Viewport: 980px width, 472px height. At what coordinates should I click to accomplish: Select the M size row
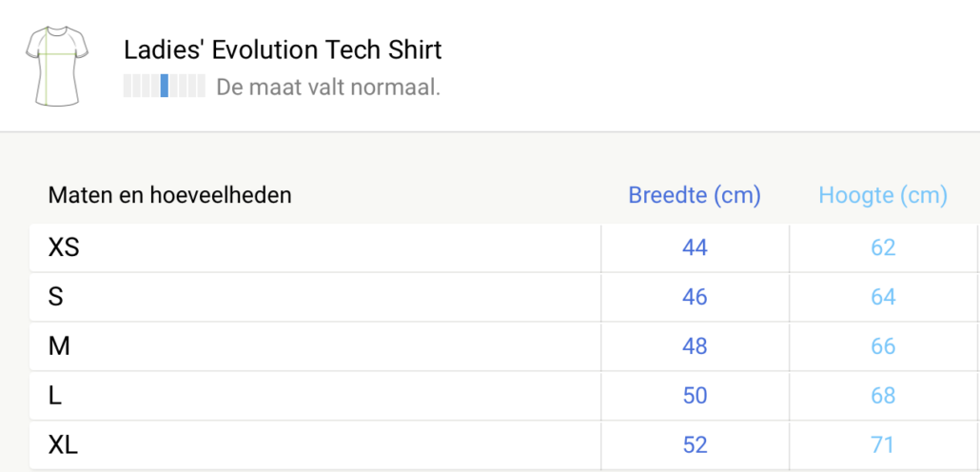pos(504,347)
